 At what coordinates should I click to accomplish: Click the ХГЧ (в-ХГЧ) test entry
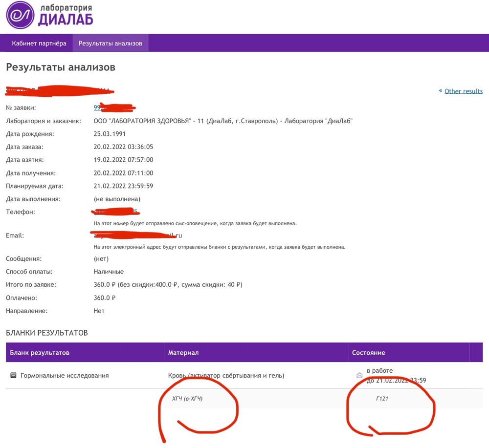coord(187,399)
